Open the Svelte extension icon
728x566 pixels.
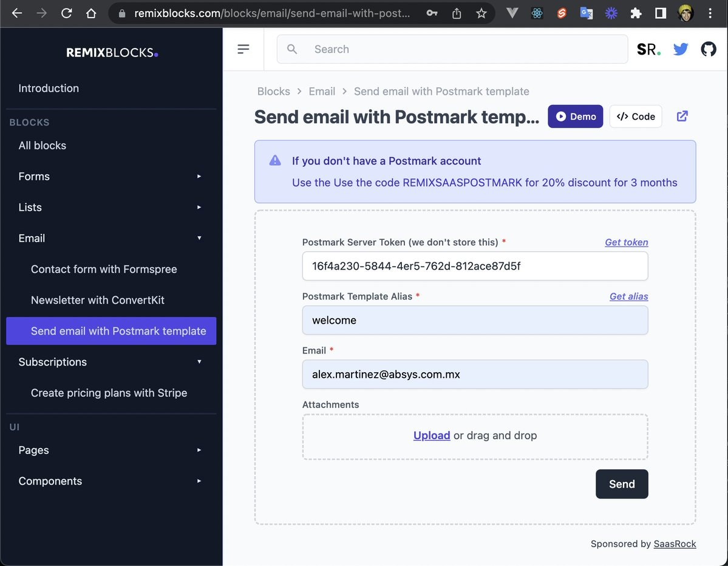562,13
